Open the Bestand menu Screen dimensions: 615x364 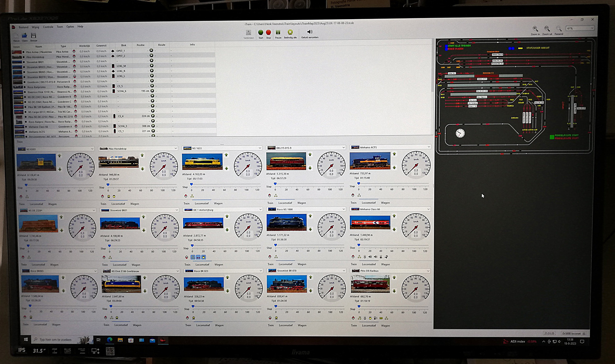point(23,27)
